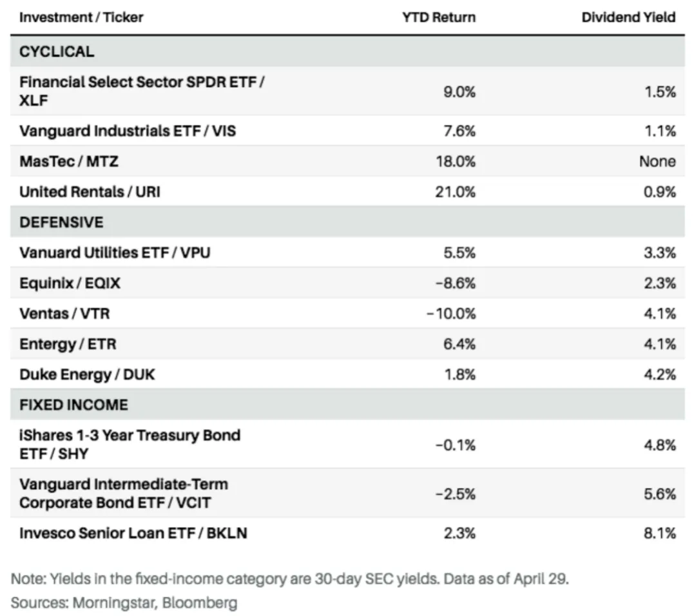
Task: Click the Vanguard Industrials ETF / VIS entry
Action: coord(128,131)
